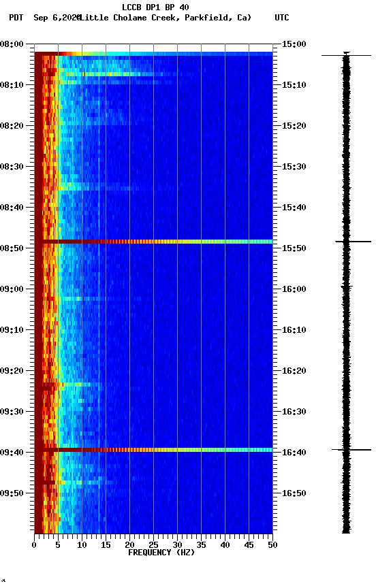Viewport: 376px width, 588px height.
Task: Click the '15:50' UTC time label
Action: point(294,248)
